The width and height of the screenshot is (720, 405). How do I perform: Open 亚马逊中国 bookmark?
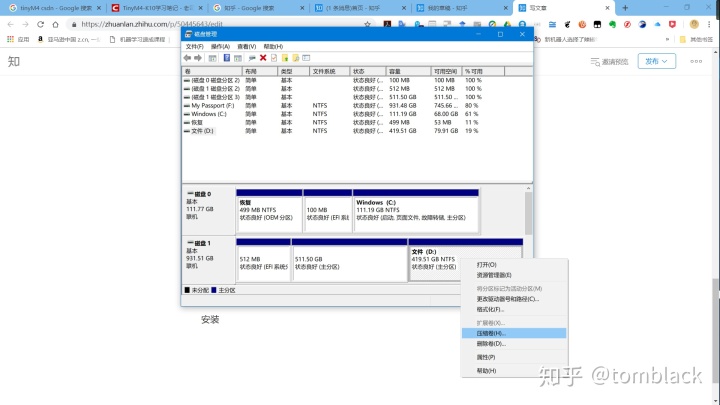(68, 39)
